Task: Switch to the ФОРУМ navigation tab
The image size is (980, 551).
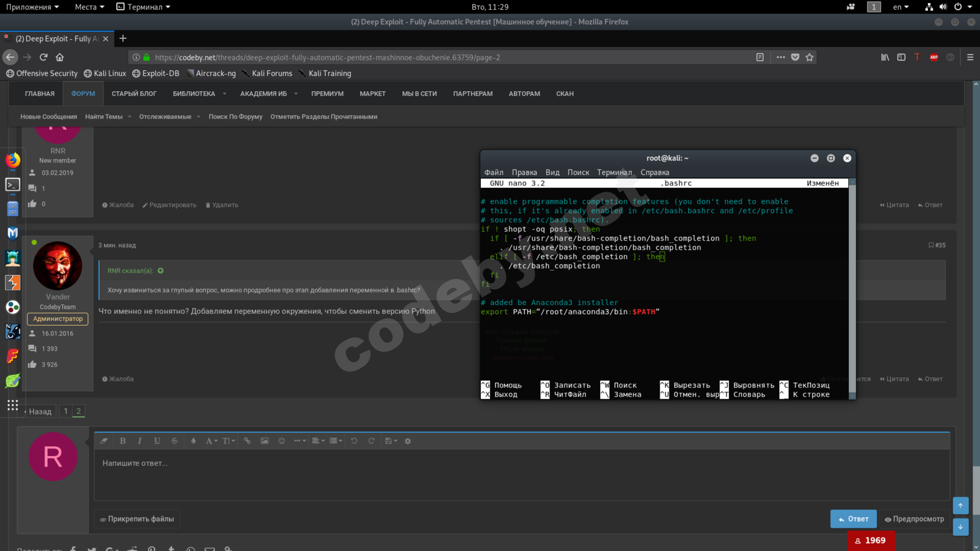Action: pos(83,94)
